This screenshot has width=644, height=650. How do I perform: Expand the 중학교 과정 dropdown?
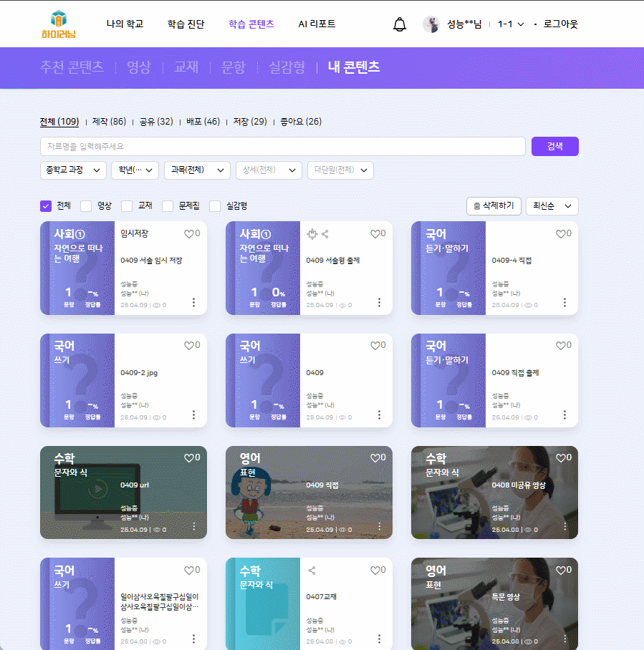click(x=73, y=170)
